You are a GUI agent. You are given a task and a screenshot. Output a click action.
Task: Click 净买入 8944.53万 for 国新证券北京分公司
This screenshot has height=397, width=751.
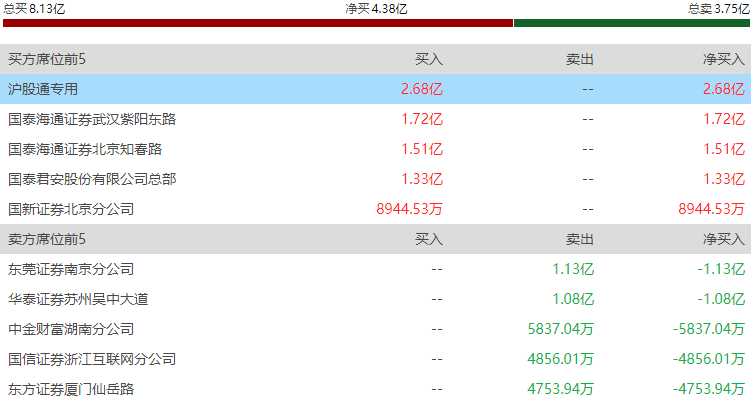coord(711,209)
